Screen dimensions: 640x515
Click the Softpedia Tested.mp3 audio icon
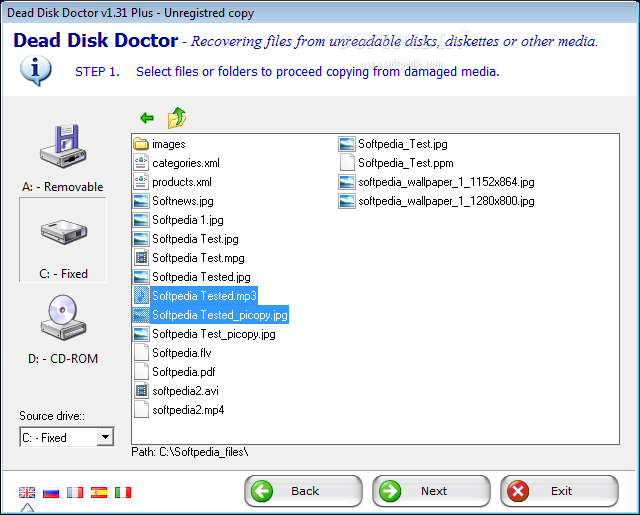(x=141, y=296)
